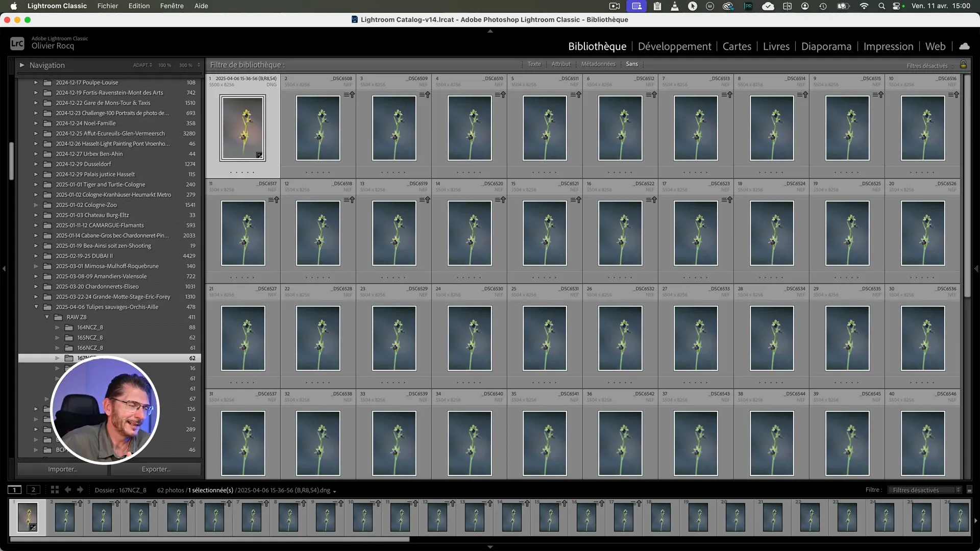
Task: Click the Exporter... button
Action: point(156,469)
